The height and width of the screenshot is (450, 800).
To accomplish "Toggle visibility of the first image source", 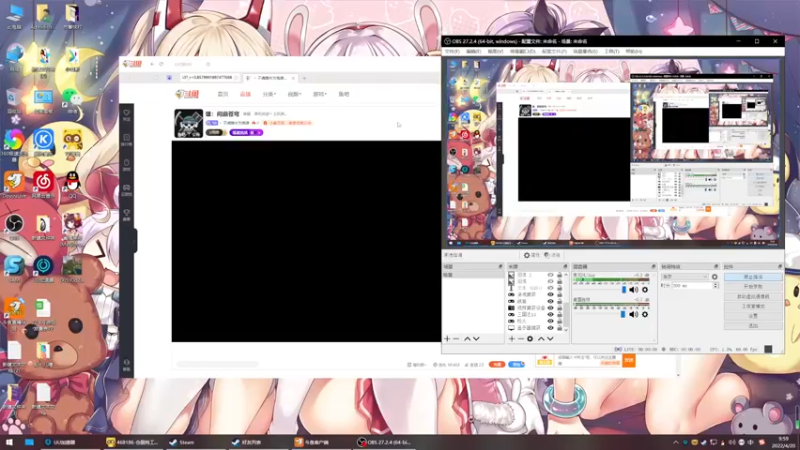I will (x=550, y=275).
